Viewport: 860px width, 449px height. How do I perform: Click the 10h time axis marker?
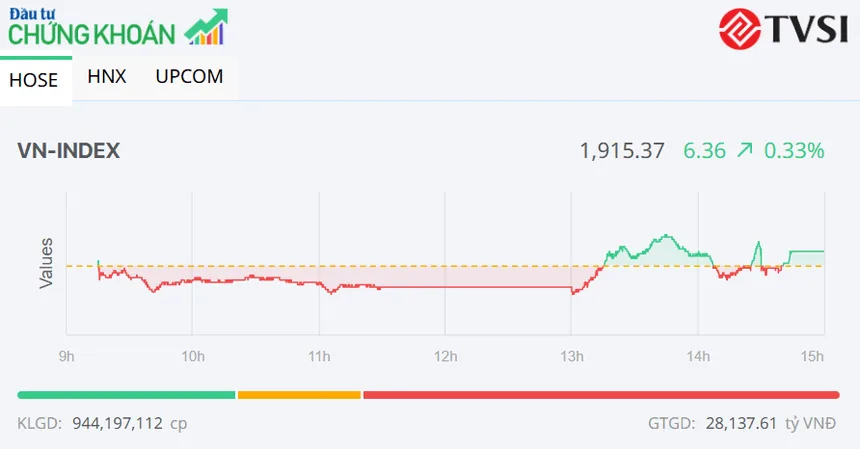click(193, 356)
